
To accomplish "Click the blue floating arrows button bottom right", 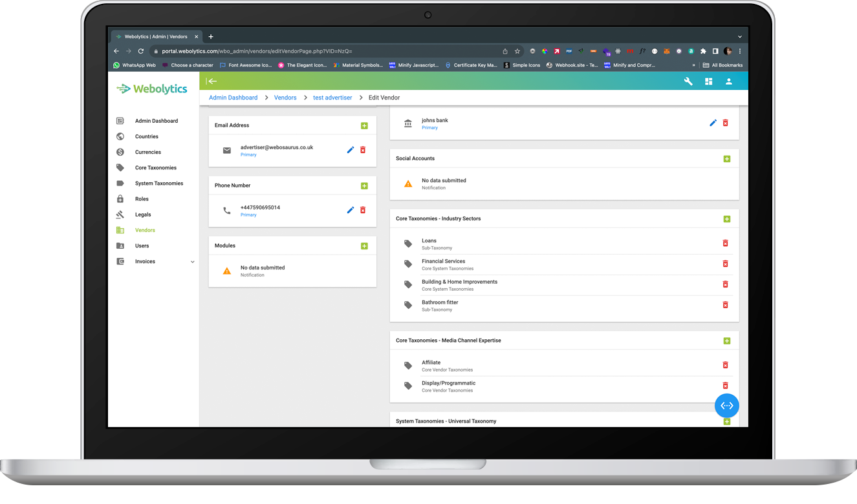I will click(x=726, y=405).
